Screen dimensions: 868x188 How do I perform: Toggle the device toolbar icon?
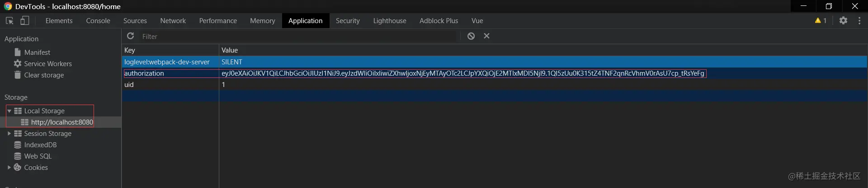(x=25, y=21)
